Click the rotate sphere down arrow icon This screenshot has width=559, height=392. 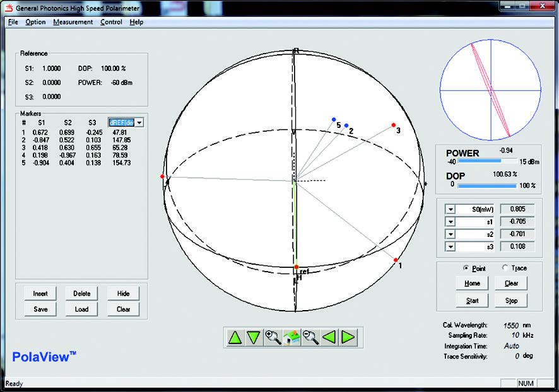click(254, 337)
